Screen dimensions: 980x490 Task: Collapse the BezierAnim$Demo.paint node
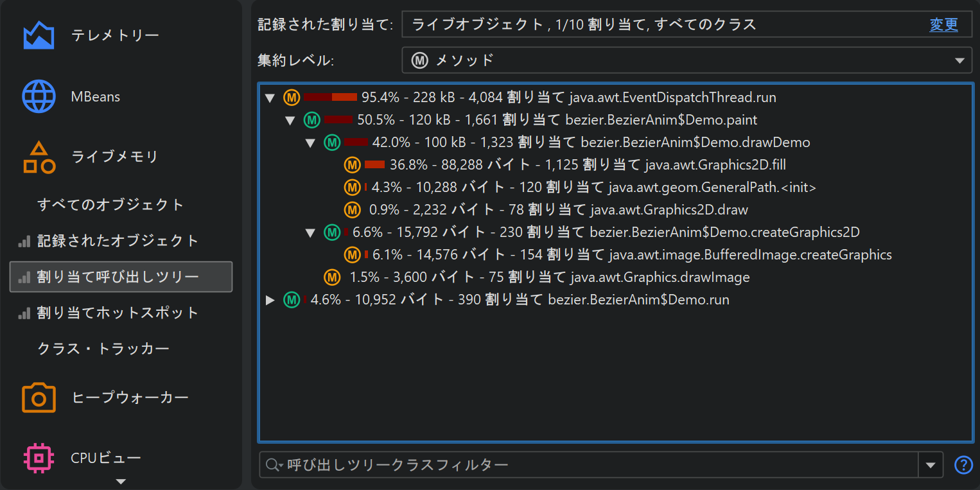290,120
